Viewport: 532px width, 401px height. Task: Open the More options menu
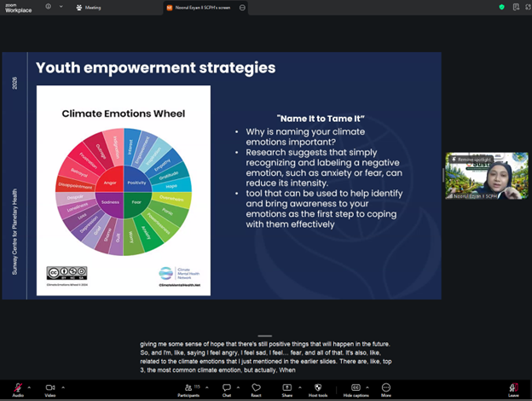(386, 387)
